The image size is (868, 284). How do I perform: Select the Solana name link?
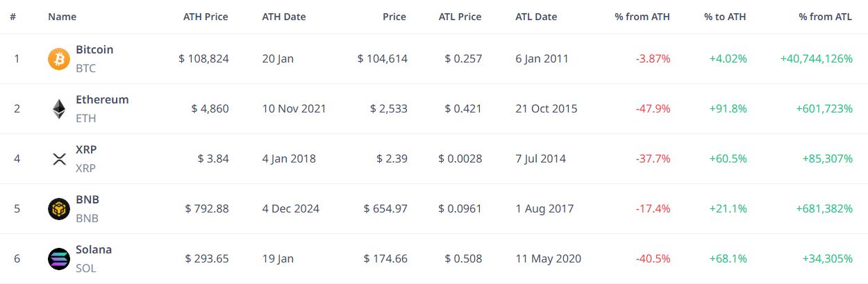coord(94,250)
